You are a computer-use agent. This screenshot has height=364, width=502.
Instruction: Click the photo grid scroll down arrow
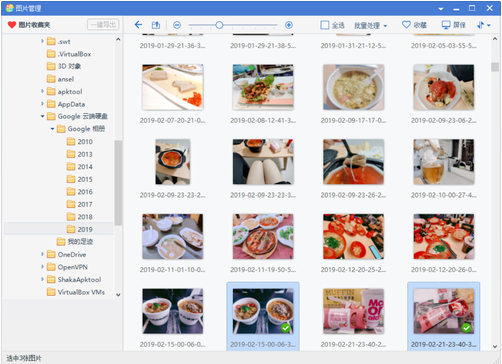point(495,346)
